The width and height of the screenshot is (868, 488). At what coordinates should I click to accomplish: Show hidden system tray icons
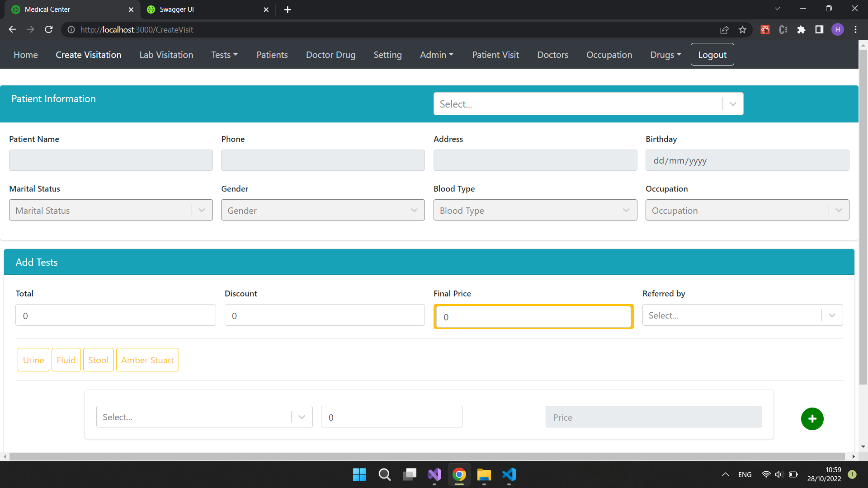pyautogui.click(x=725, y=474)
